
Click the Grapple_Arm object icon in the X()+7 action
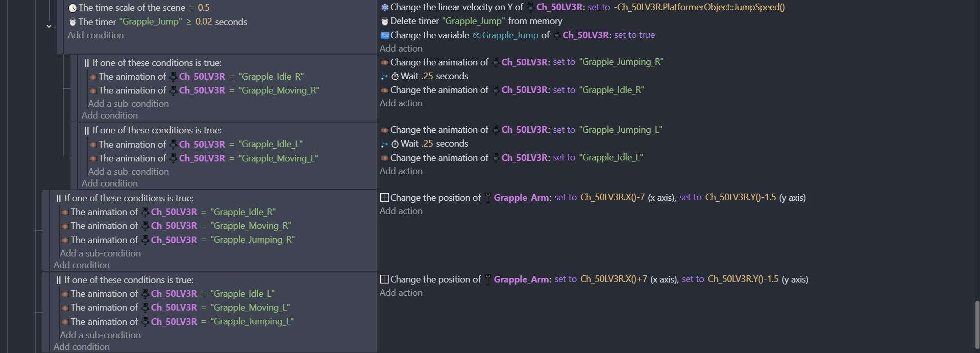(x=487, y=279)
